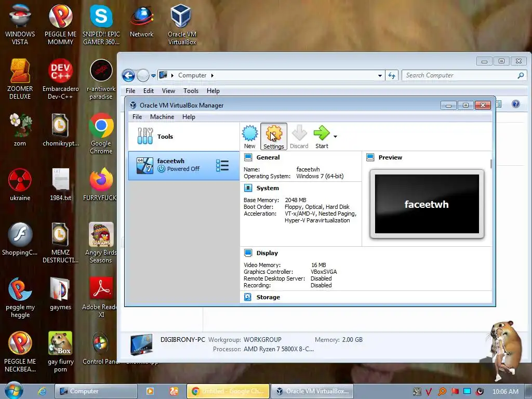
Task: Open the Computer window's File menu
Action: pyautogui.click(x=130, y=91)
